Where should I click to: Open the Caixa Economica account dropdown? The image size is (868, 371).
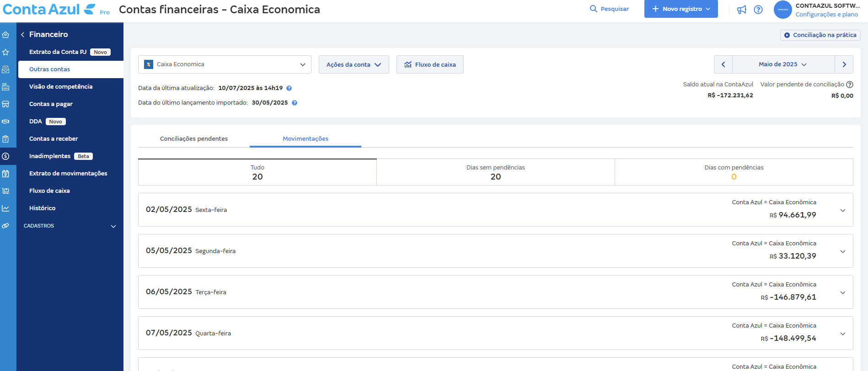225,64
